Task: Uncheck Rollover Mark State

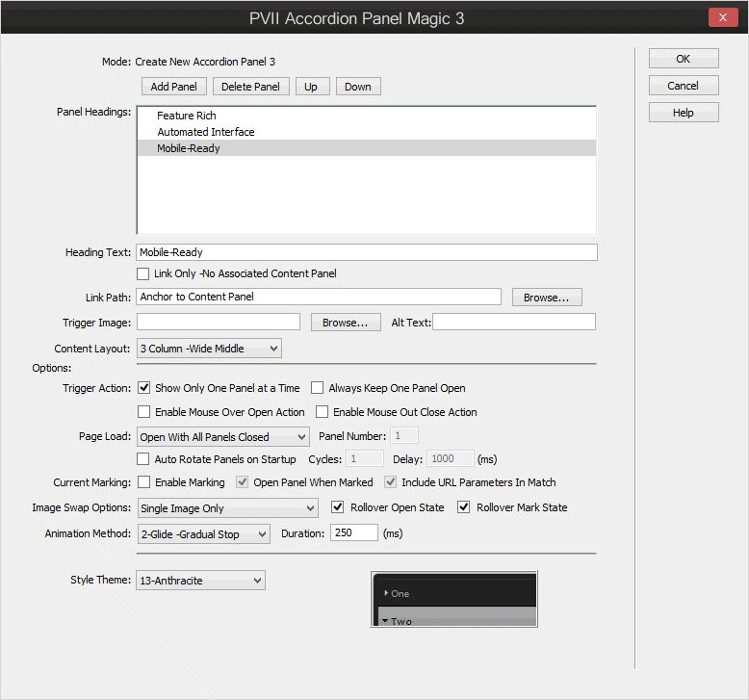Action: coord(463,507)
